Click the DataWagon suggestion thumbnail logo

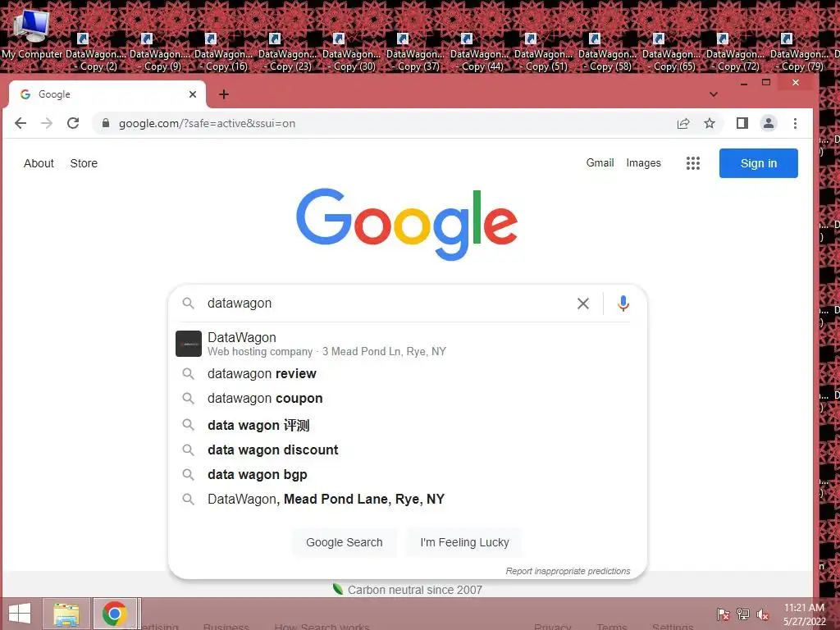(189, 344)
